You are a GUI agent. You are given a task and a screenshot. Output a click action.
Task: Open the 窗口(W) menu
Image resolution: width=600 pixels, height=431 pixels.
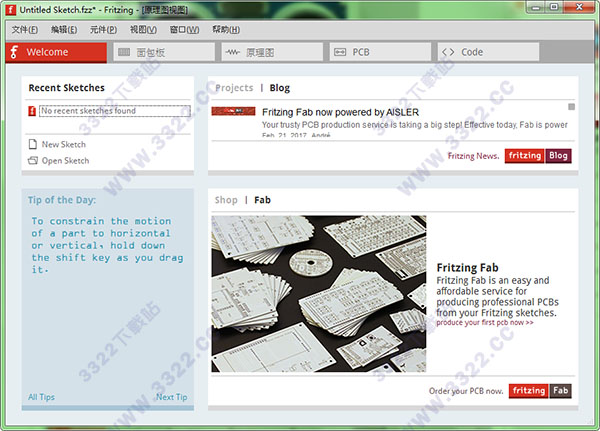pyautogui.click(x=184, y=29)
